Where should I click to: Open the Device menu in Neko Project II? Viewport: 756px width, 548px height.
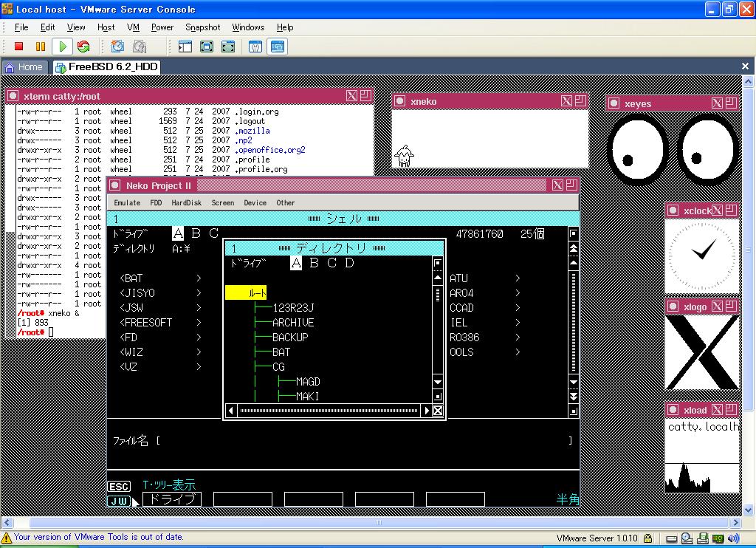(x=255, y=202)
